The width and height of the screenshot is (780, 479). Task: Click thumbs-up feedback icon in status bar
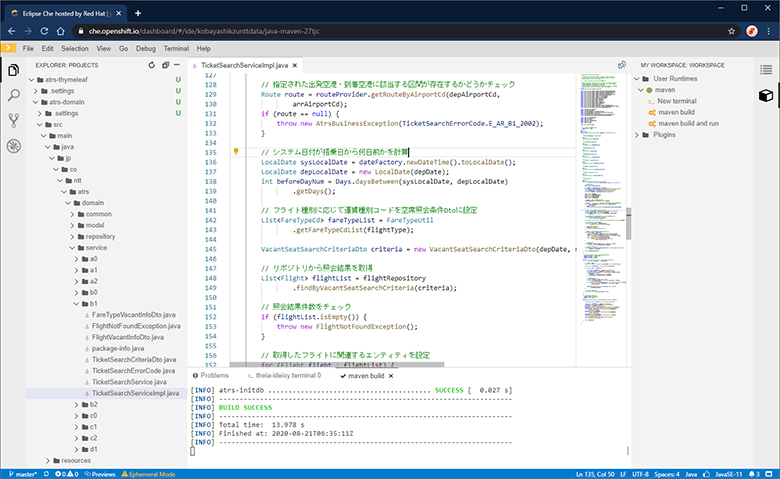[705, 474]
